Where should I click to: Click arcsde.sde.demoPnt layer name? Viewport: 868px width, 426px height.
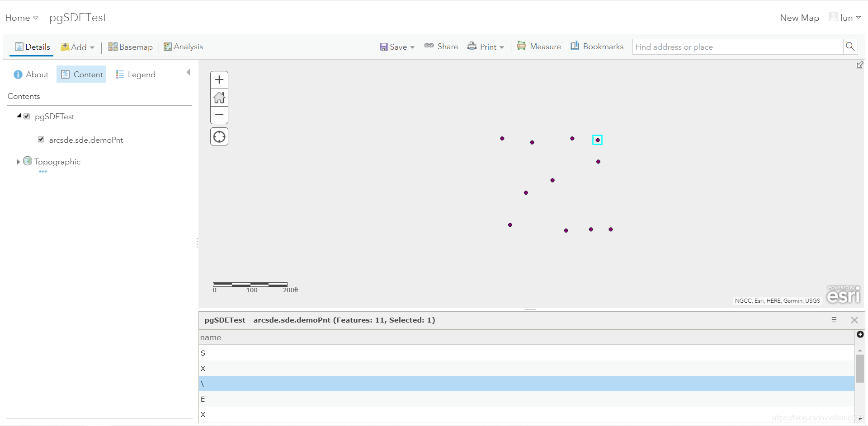pos(86,140)
